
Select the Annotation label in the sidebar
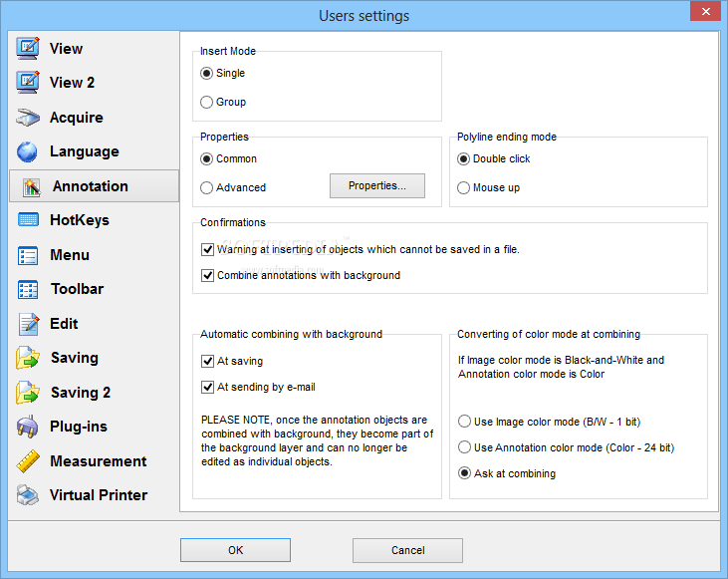(x=90, y=186)
